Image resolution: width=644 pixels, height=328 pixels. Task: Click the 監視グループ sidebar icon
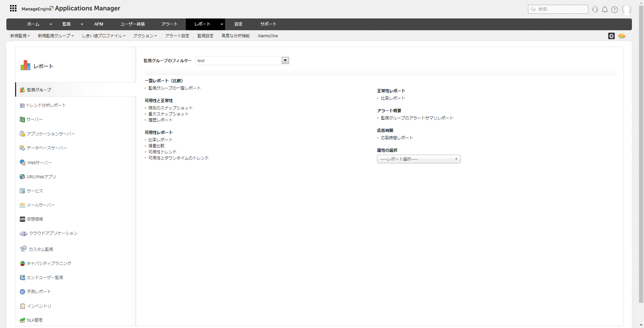coord(22,90)
